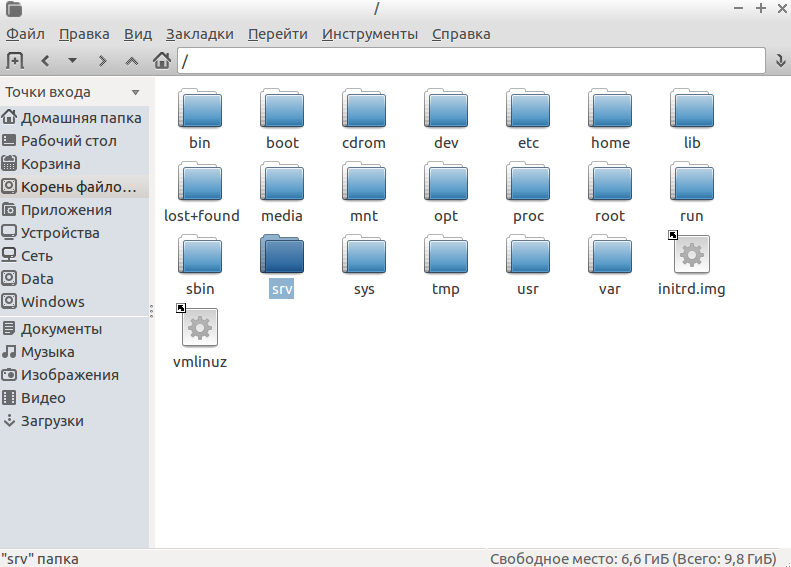Open Загрузки bookmark in sidebar
The height and width of the screenshot is (567, 791).
click(74, 421)
